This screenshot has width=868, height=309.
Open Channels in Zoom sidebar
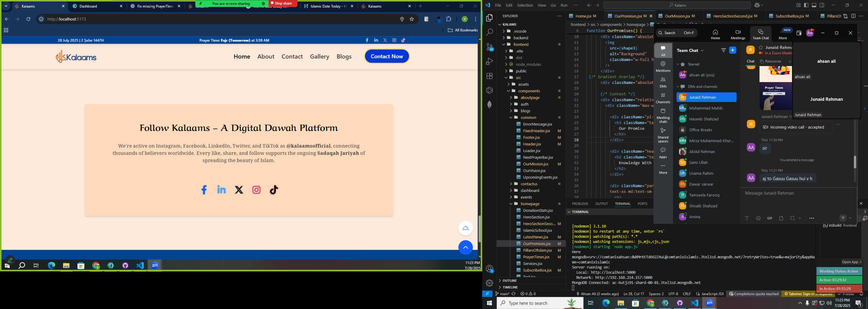pos(663,98)
